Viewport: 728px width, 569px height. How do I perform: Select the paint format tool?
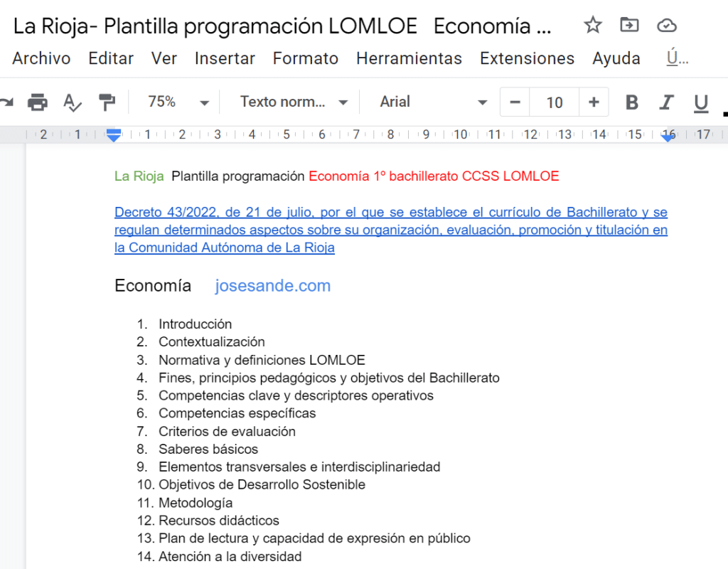[107, 102]
